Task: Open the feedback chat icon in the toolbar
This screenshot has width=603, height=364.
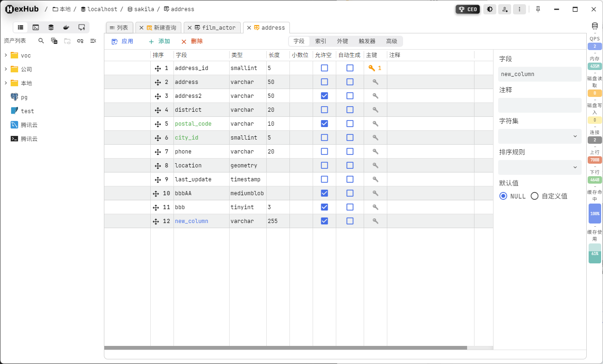Action: [82, 27]
